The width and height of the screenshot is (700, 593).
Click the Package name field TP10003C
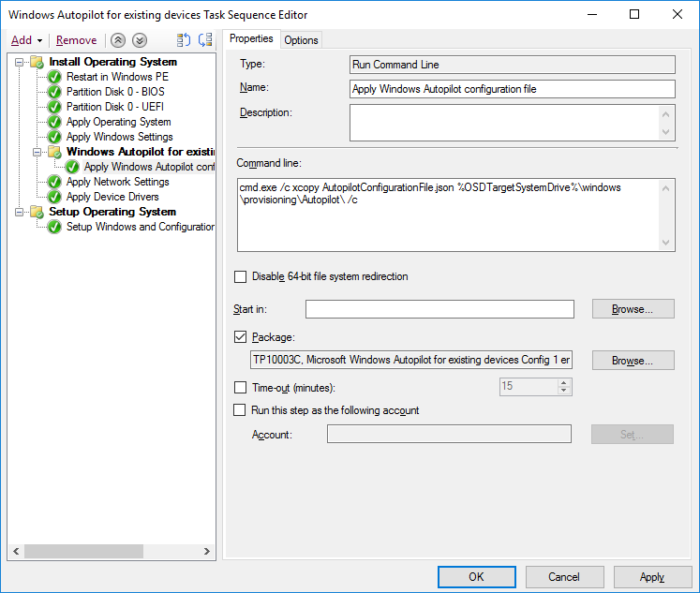[x=411, y=360]
